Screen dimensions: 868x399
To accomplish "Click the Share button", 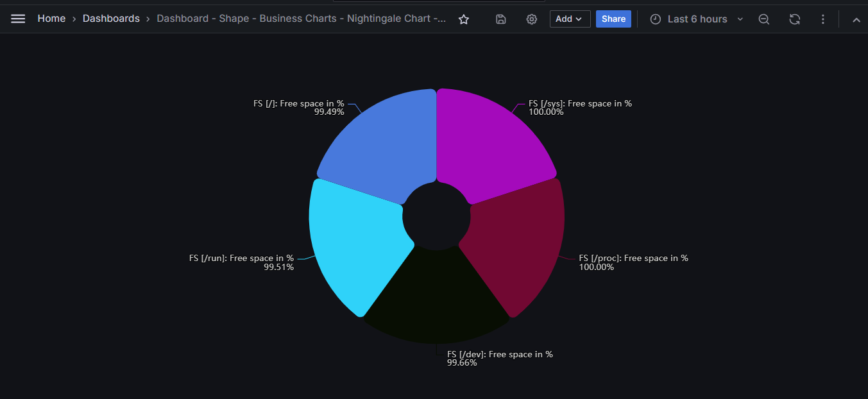I will click(x=613, y=19).
